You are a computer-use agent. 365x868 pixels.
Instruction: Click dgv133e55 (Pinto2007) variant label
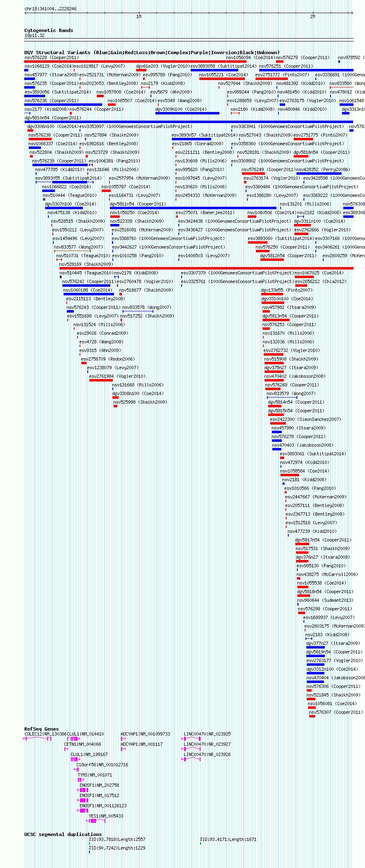[287, 290]
